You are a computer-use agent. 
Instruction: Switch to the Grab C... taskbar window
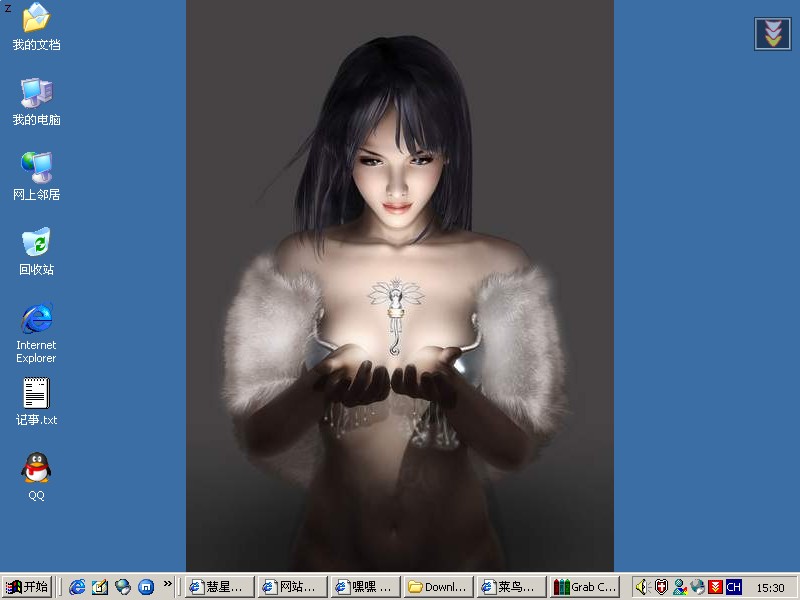pos(585,587)
